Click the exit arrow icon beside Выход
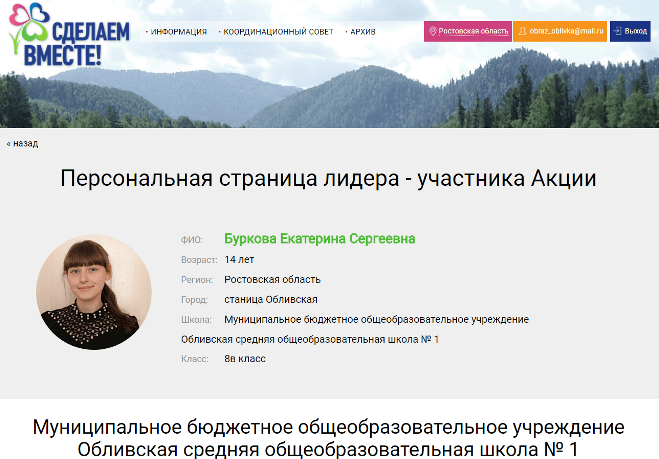Screen dimensions: 659x459 coord(617,31)
